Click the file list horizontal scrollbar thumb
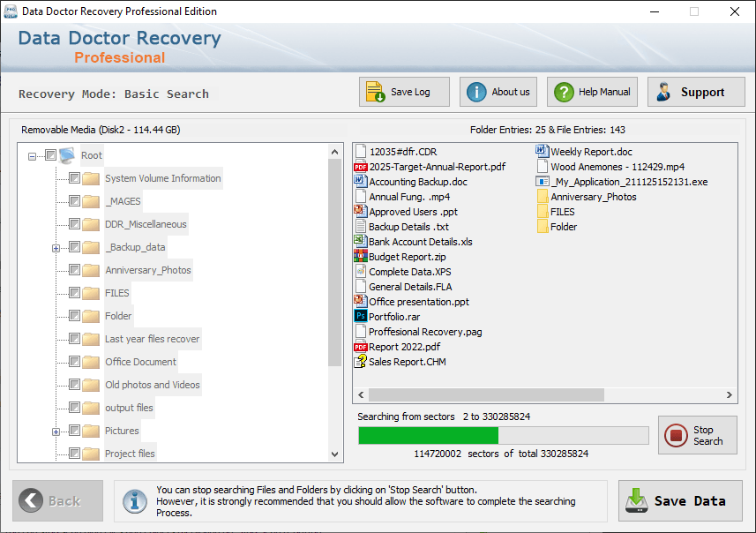 tap(486, 394)
